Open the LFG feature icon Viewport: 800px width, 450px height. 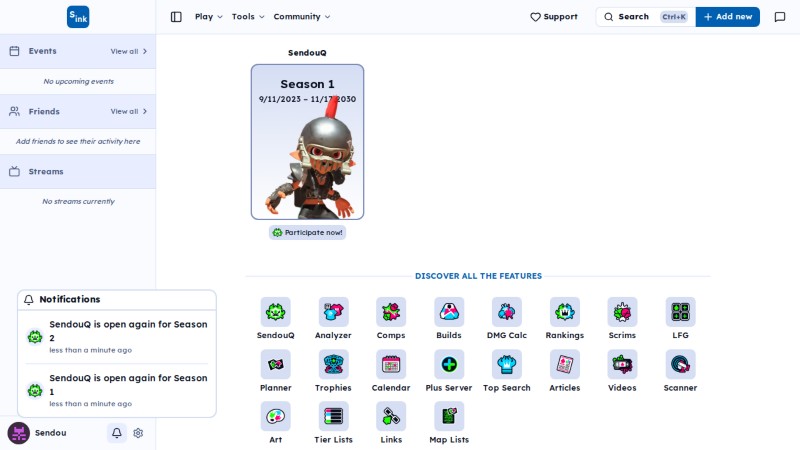(x=680, y=312)
